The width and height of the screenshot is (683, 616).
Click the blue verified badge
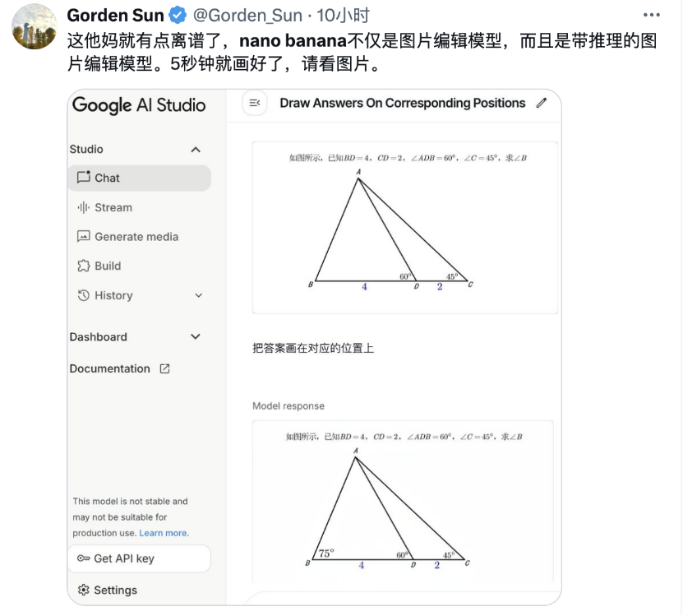point(178,15)
